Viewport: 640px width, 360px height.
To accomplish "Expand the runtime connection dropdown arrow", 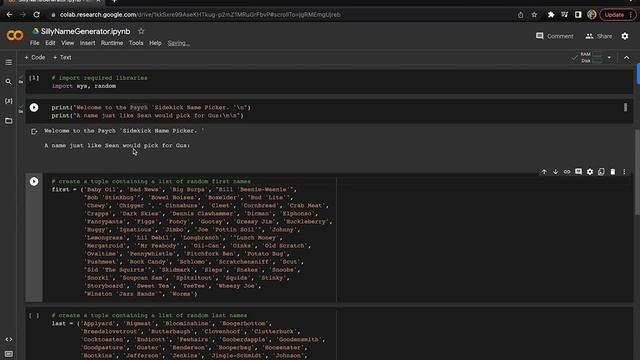I will (x=609, y=58).
